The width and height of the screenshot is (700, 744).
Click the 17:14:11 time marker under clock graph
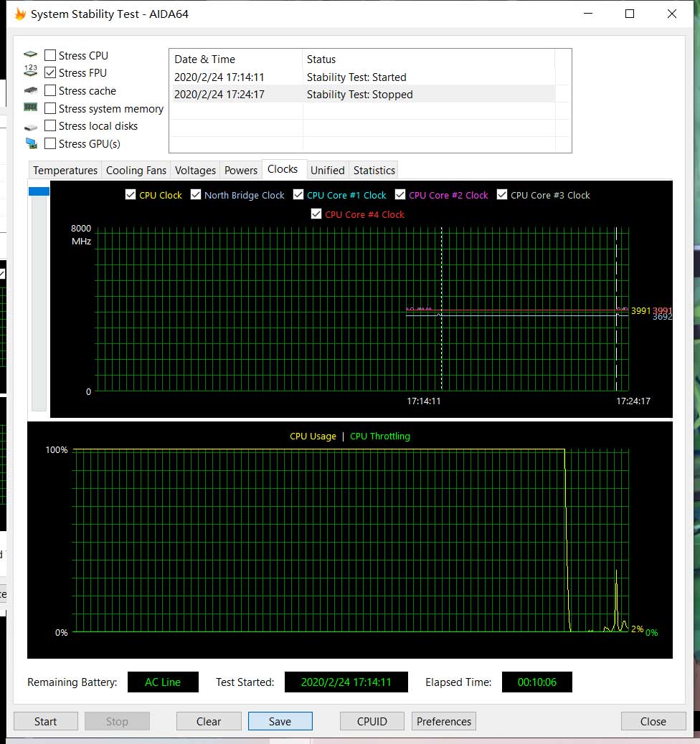point(424,401)
